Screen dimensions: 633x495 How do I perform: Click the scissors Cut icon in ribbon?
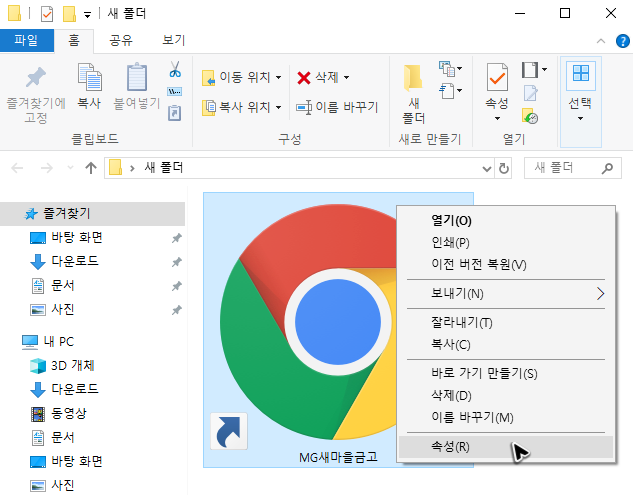(175, 69)
